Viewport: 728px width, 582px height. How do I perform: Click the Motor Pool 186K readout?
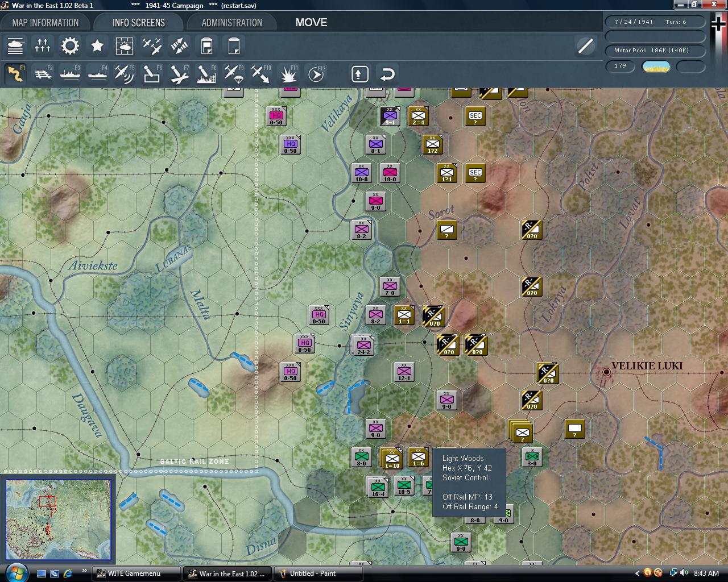point(655,51)
